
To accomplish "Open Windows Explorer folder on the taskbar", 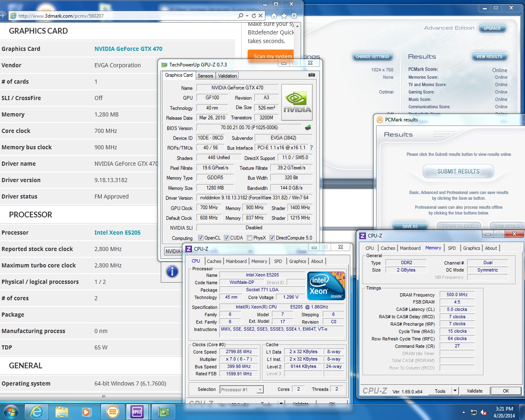I will click(x=62, y=411).
